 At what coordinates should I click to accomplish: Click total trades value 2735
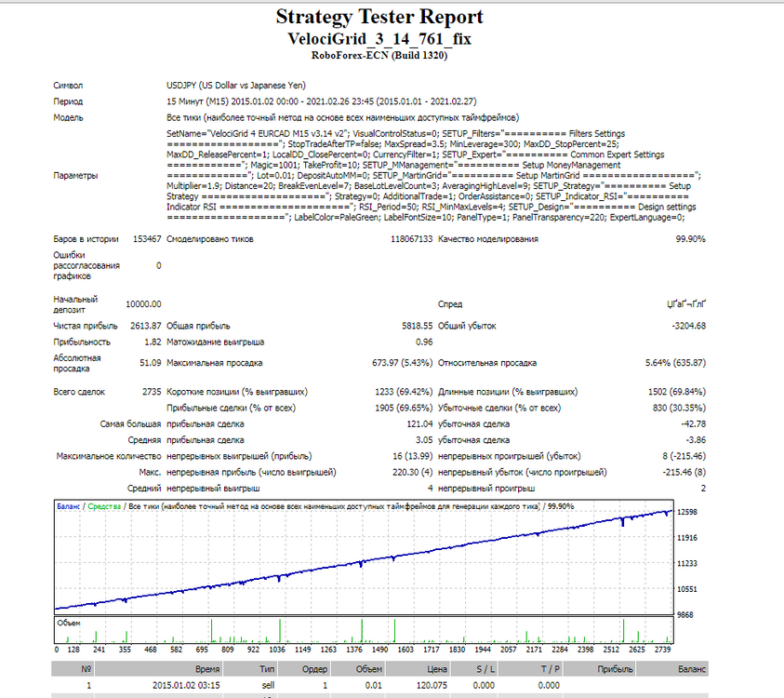(152, 392)
